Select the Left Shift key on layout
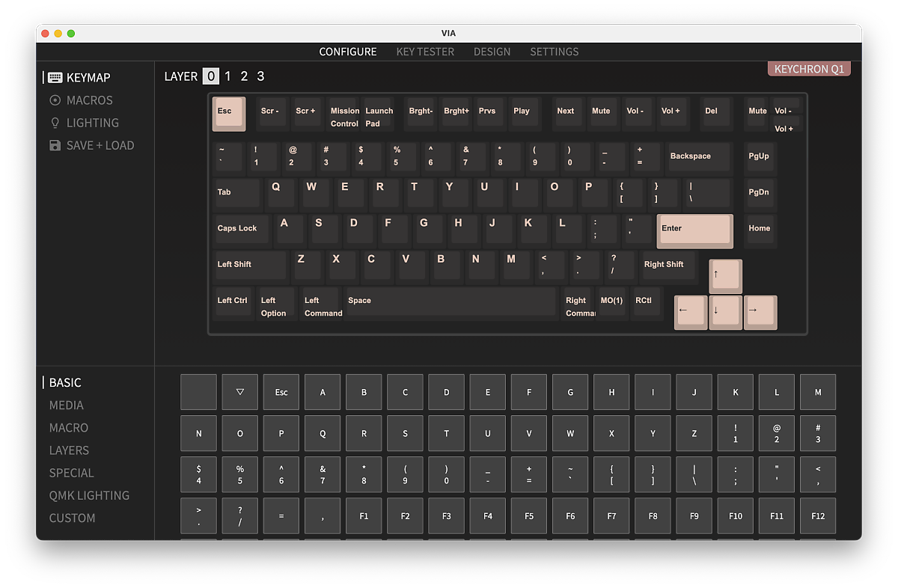Viewport: 898px width, 588px height. 250,267
